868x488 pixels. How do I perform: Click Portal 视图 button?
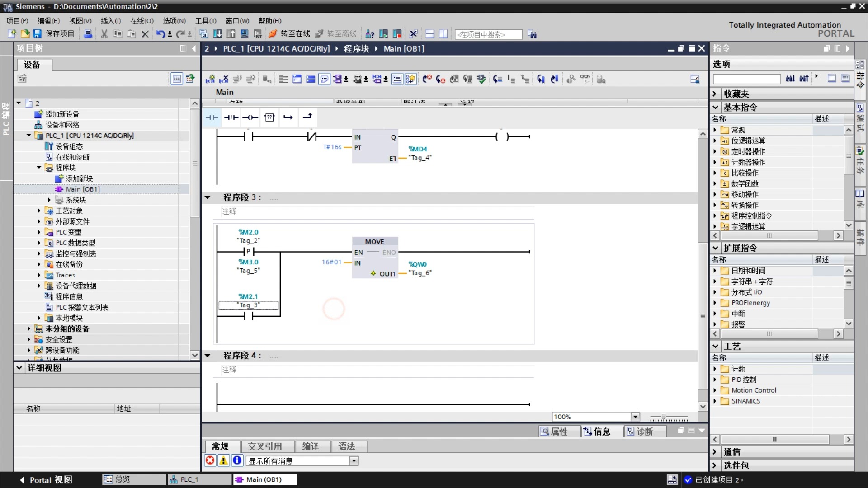click(x=46, y=480)
